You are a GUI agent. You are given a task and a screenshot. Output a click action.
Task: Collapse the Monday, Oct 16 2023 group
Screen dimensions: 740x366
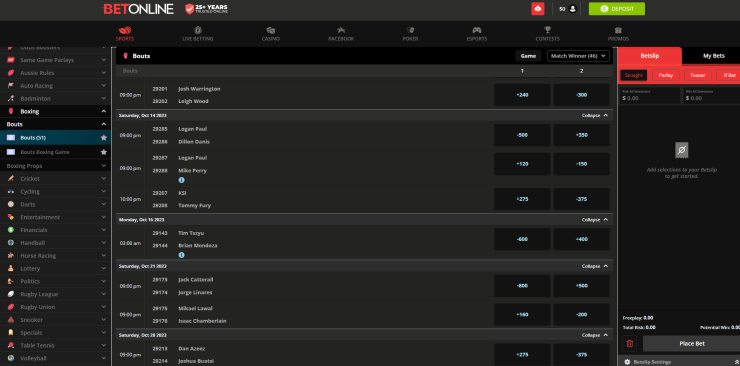click(x=595, y=220)
